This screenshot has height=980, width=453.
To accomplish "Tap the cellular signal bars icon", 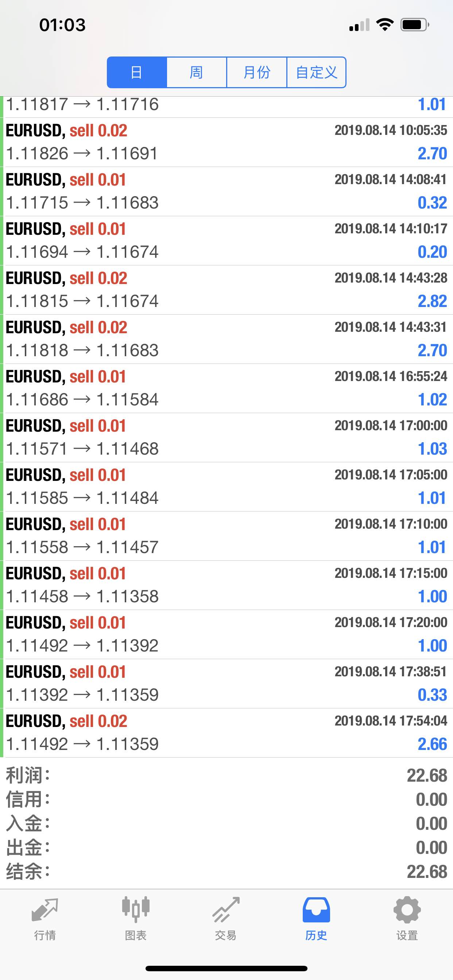I will 359,25.
